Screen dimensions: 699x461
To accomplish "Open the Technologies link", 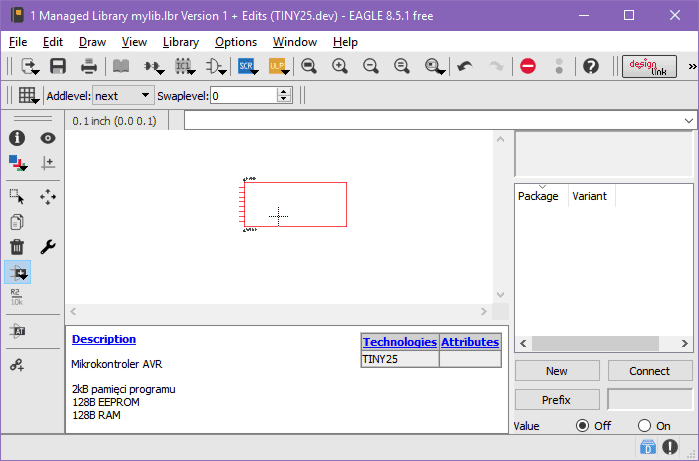I will (399, 342).
